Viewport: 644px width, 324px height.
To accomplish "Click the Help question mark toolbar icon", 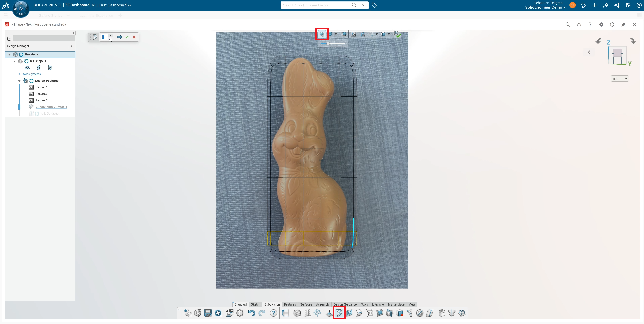I will 273,313.
